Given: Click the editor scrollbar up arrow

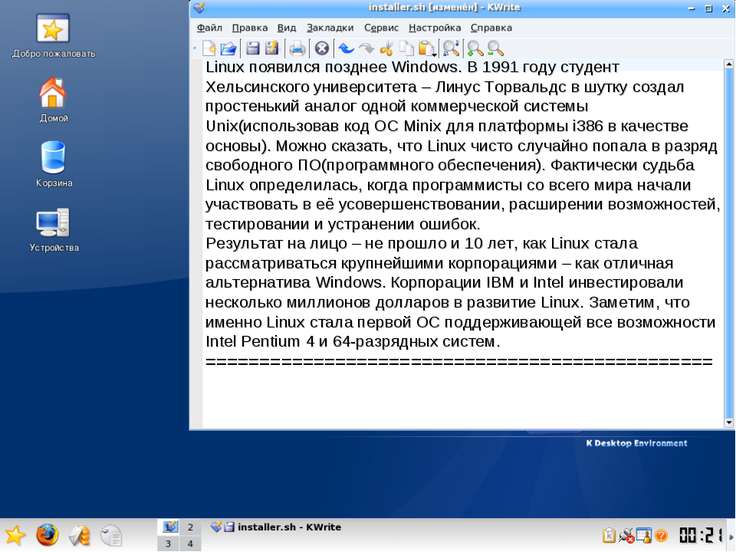Looking at the screenshot, I should point(729,63).
